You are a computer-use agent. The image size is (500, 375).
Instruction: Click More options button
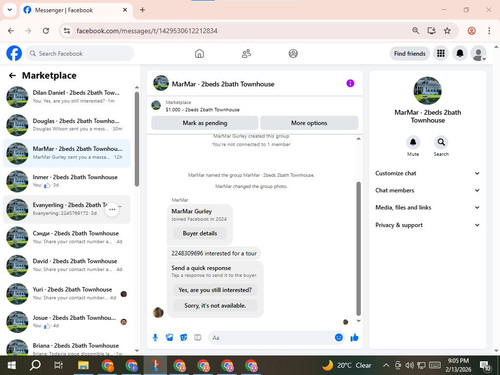click(309, 123)
